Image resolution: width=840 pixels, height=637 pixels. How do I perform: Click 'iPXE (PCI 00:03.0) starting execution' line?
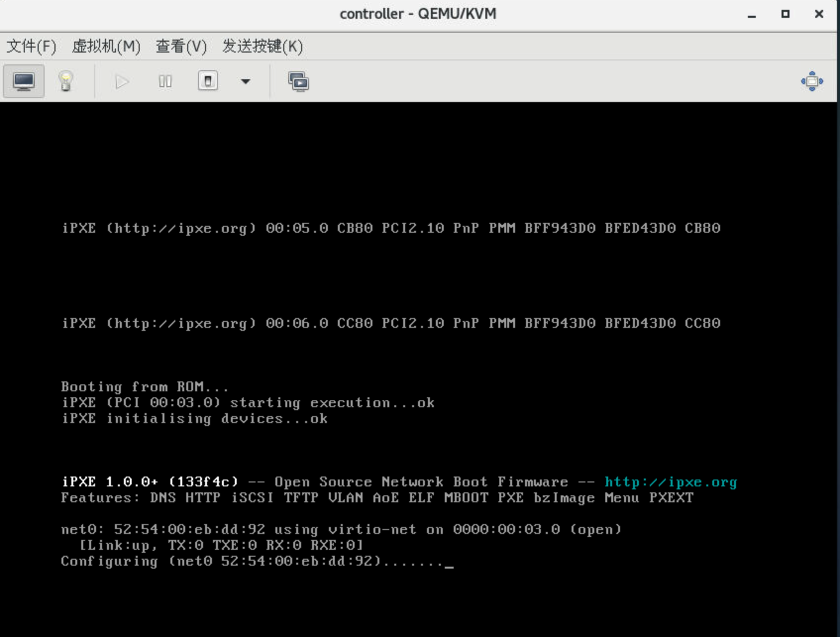[x=248, y=403]
